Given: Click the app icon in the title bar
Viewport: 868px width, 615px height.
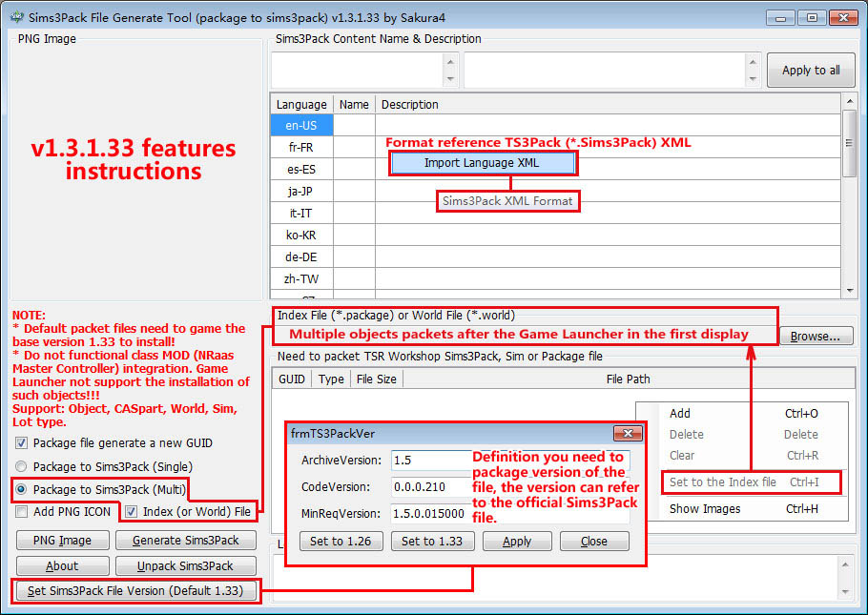Looking at the screenshot, I should click(16, 16).
